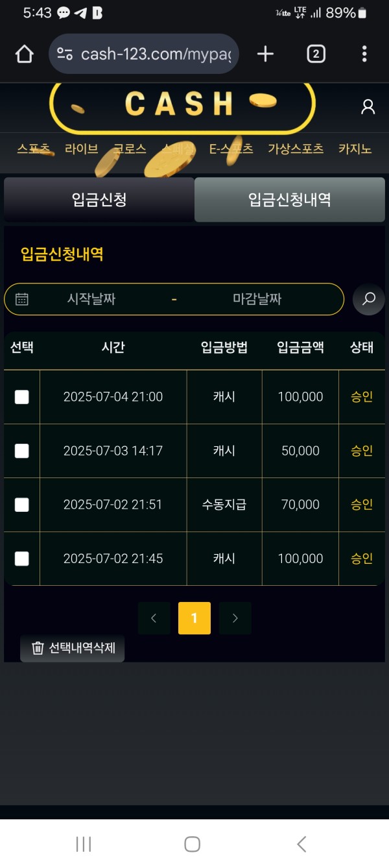The width and height of the screenshot is (389, 868).
Task: Click the search magnifier icon
Action: (x=368, y=300)
